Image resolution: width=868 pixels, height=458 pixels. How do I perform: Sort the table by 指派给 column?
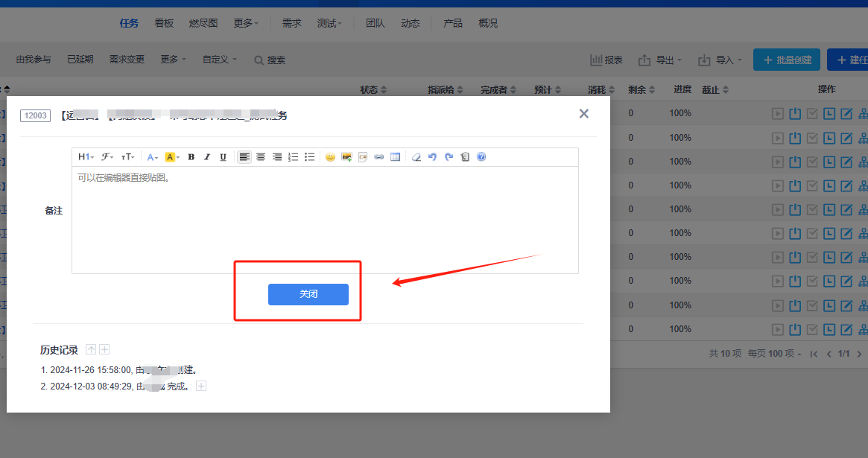[x=445, y=89]
